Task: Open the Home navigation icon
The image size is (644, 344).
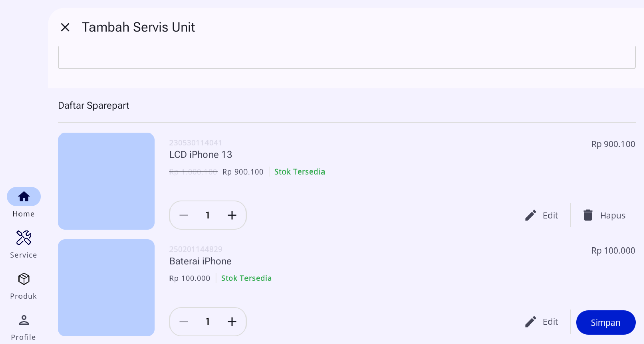Action: [x=24, y=197]
